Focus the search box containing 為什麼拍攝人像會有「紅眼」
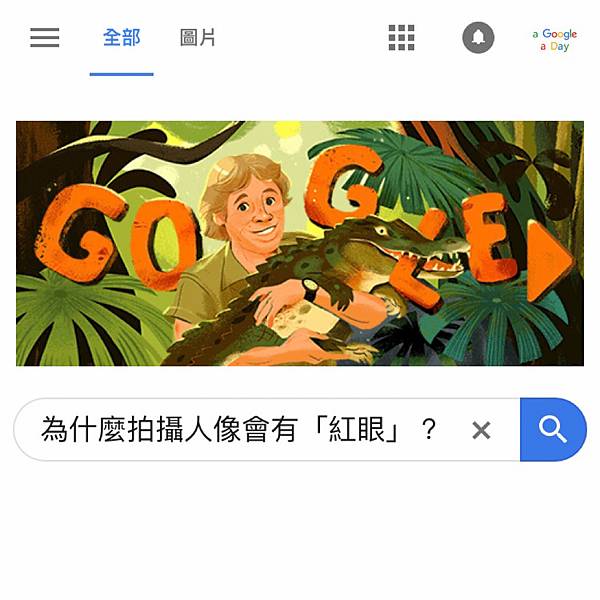The image size is (600, 600). coord(267,429)
